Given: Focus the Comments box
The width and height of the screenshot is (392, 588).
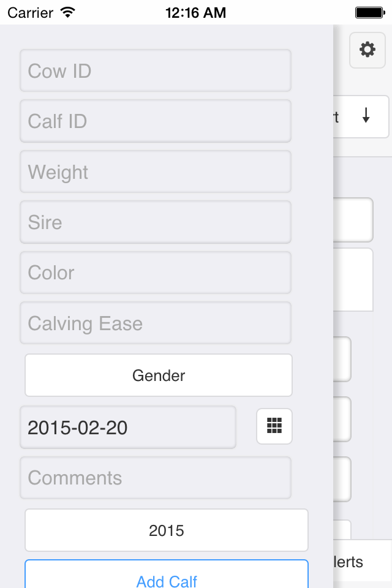Looking at the screenshot, I should [156, 478].
